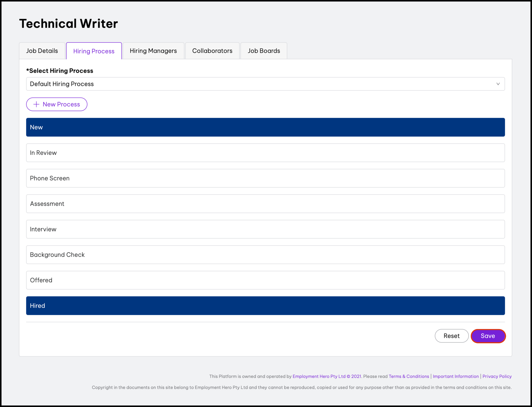
Task: Click the Assessment stage row
Action: tap(265, 204)
